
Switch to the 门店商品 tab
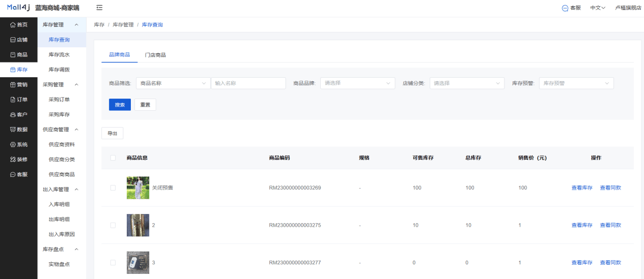pos(155,55)
